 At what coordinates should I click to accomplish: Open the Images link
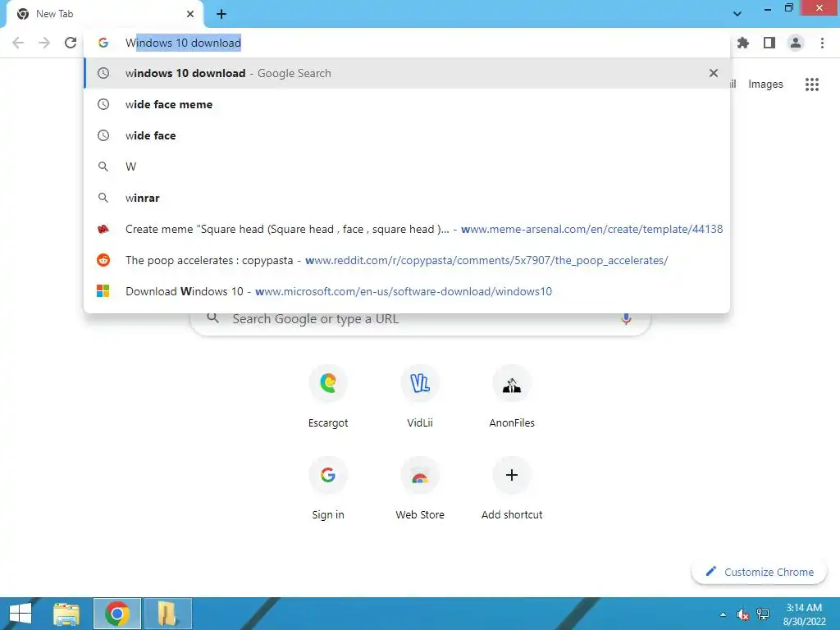[x=765, y=84]
